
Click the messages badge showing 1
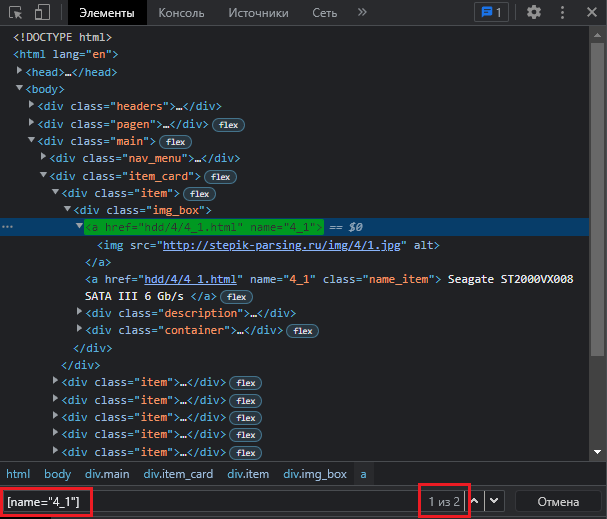coord(490,13)
